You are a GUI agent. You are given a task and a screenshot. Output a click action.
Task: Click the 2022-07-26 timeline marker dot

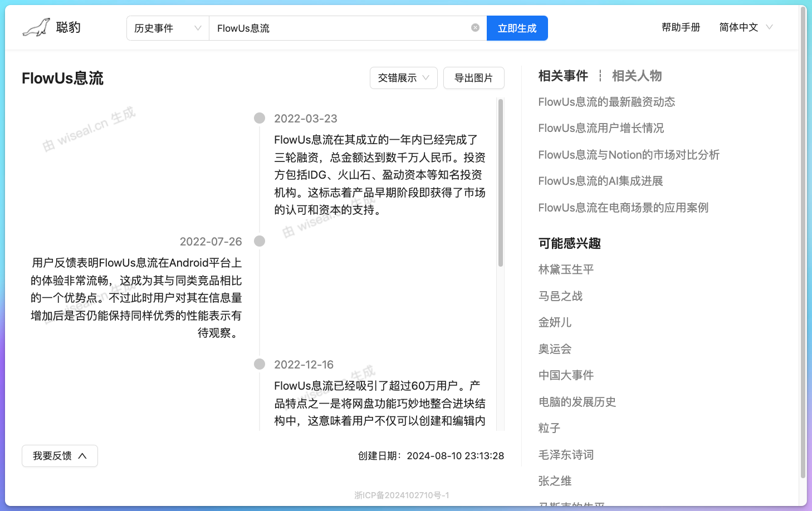[x=260, y=241]
